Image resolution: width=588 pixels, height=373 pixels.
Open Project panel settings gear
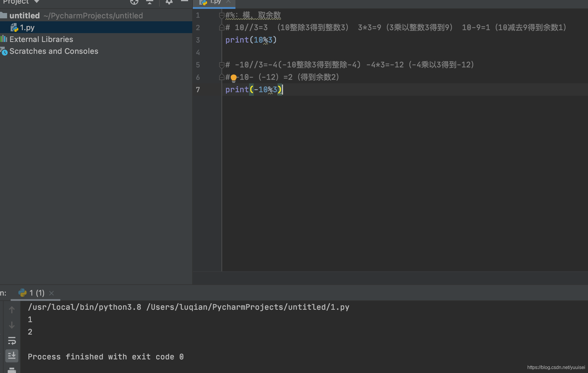(x=169, y=2)
